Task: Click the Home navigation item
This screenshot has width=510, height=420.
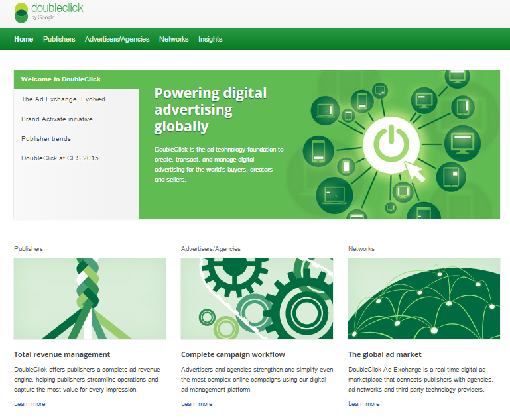Action: [x=23, y=39]
